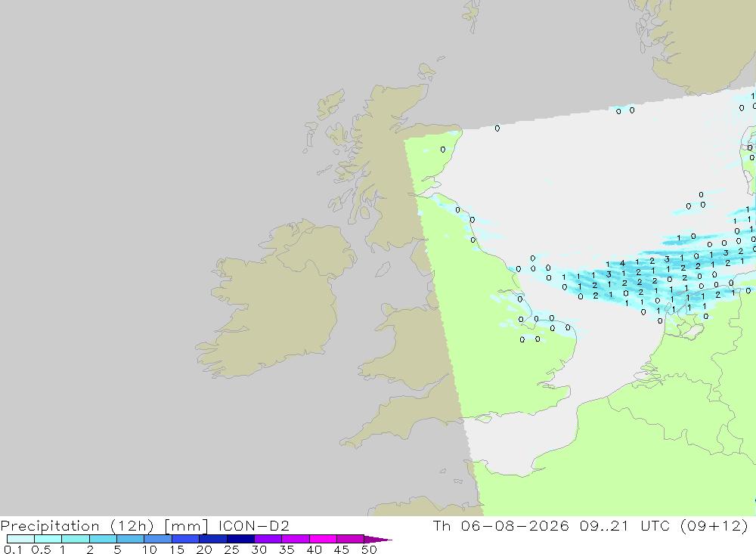Screen dimensions: 756x554
Task: Click the legend scale label '0.1'
Action: [x=13, y=549]
